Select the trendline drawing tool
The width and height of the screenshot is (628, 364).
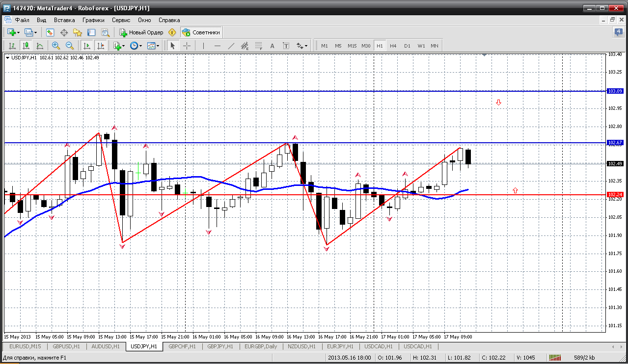click(x=231, y=46)
